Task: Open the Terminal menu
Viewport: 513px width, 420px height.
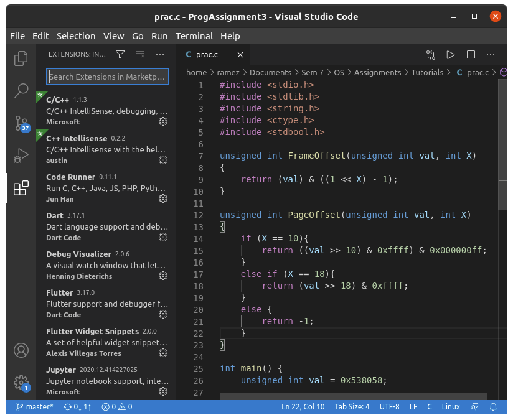Action: [x=194, y=36]
